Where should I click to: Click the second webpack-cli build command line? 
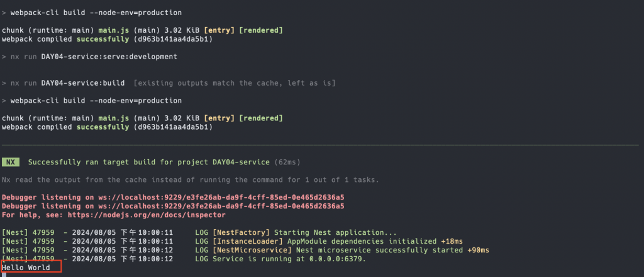point(92,101)
